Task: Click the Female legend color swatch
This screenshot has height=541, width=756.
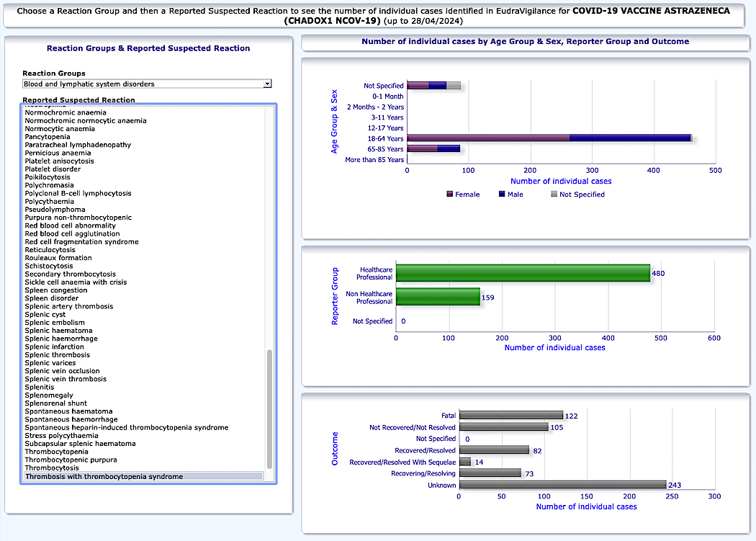Action: pyautogui.click(x=450, y=194)
